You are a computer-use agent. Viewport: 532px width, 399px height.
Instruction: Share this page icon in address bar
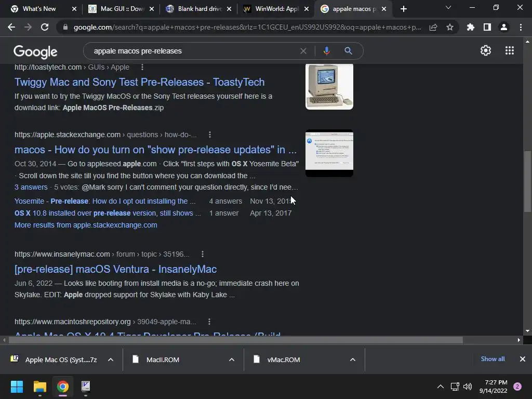(x=433, y=27)
